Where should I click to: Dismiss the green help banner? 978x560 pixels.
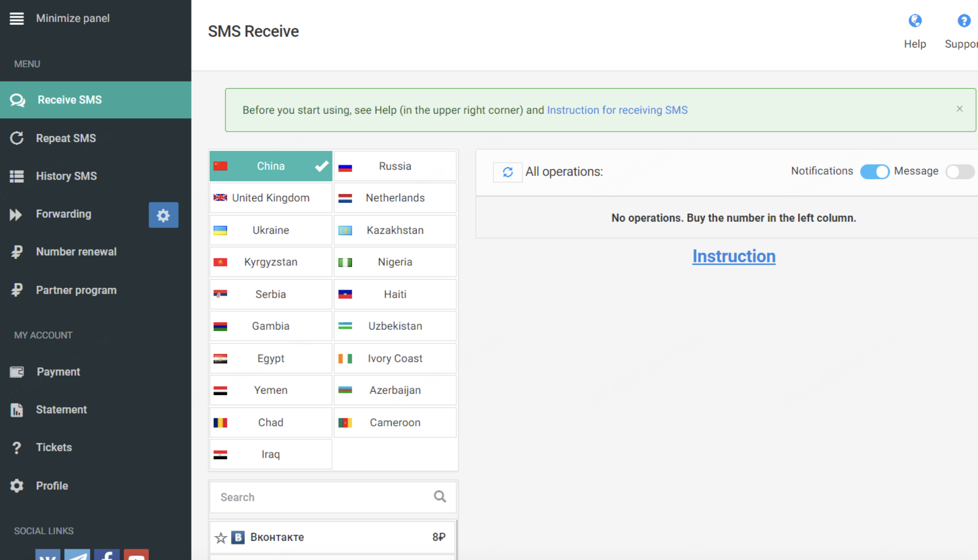pyautogui.click(x=959, y=109)
